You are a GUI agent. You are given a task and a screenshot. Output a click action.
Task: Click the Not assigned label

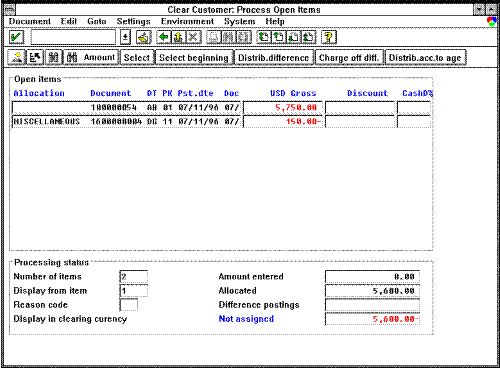click(246, 319)
